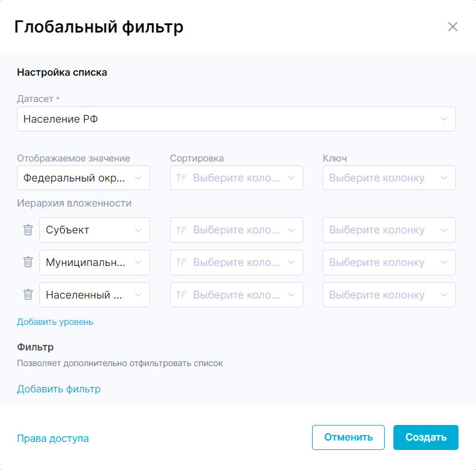476x470 pixels.
Task: Close the Глобальный фильтр dialog
Action: tap(453, 27)
